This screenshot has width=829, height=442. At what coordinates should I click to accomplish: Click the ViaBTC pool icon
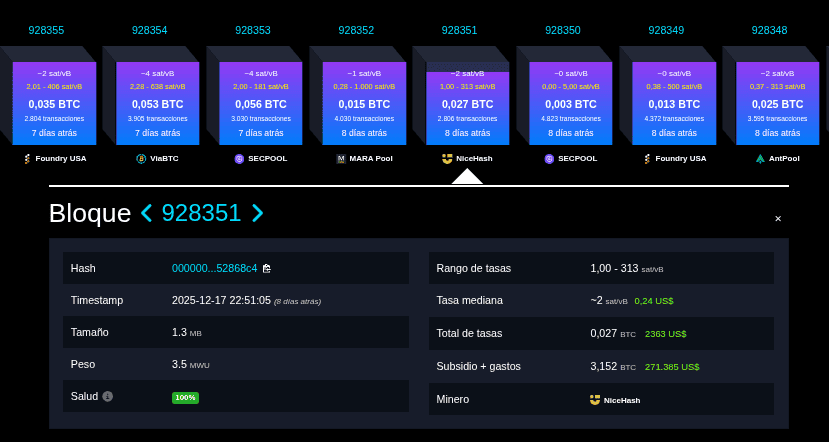[141, 159]
